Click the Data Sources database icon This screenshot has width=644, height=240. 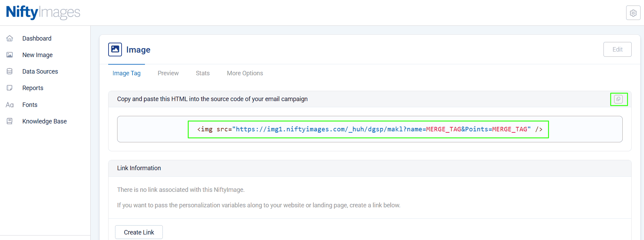coord(10,72)
